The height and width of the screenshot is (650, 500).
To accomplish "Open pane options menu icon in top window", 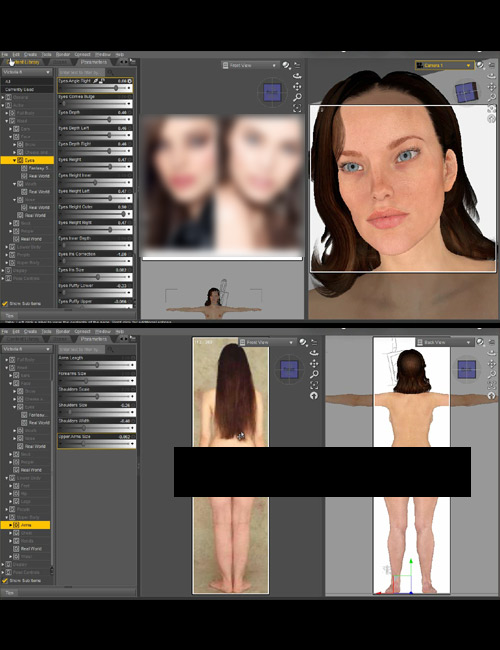I will [132, 61].
